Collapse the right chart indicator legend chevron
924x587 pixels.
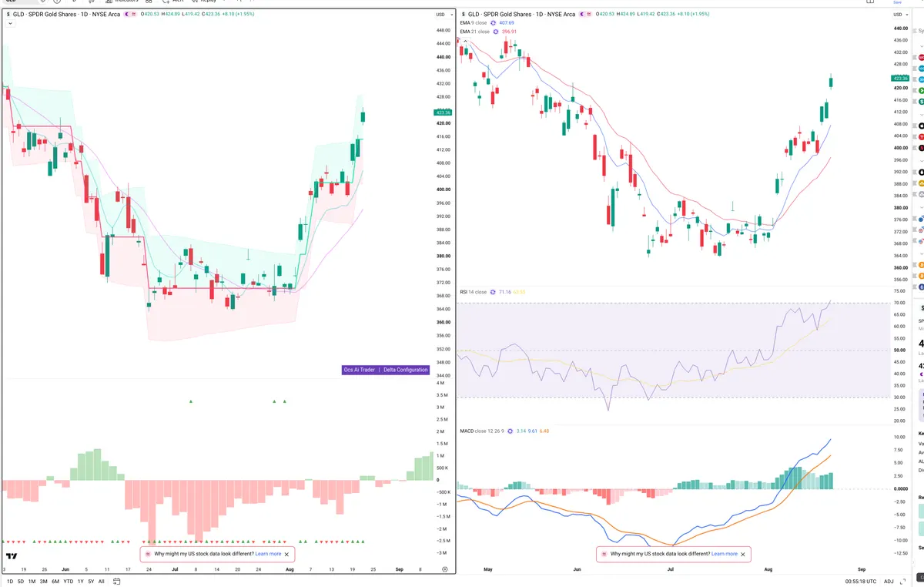click(x=465, y=41)
